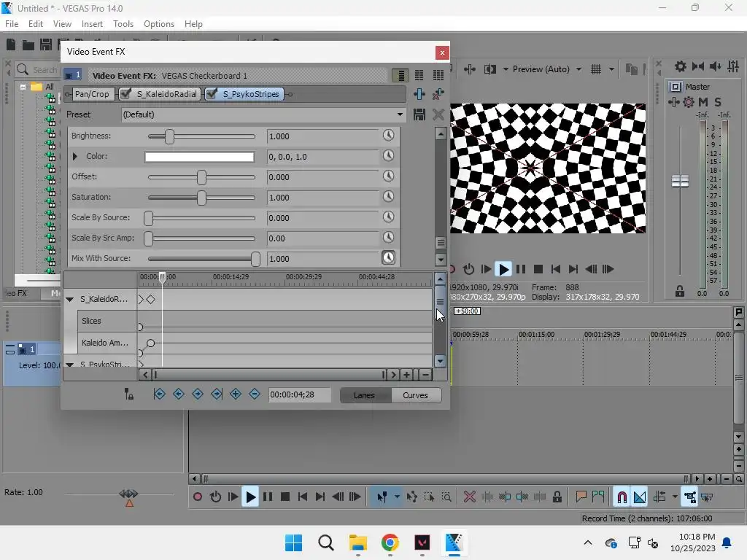The image size is (747, 560).
Task: Open Google Chrome from the taskbar
Action: coord(390,542)
